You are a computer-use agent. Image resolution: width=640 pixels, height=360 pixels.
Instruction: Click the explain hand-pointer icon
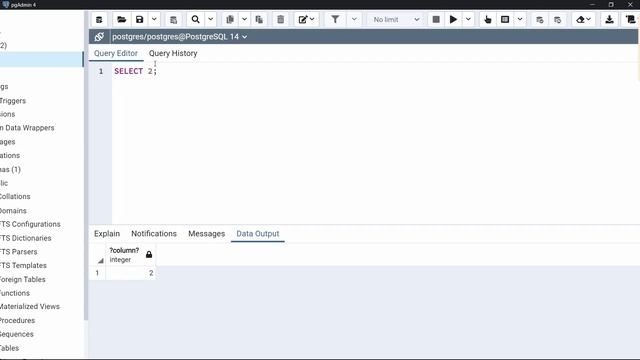[x=487, y=20]
